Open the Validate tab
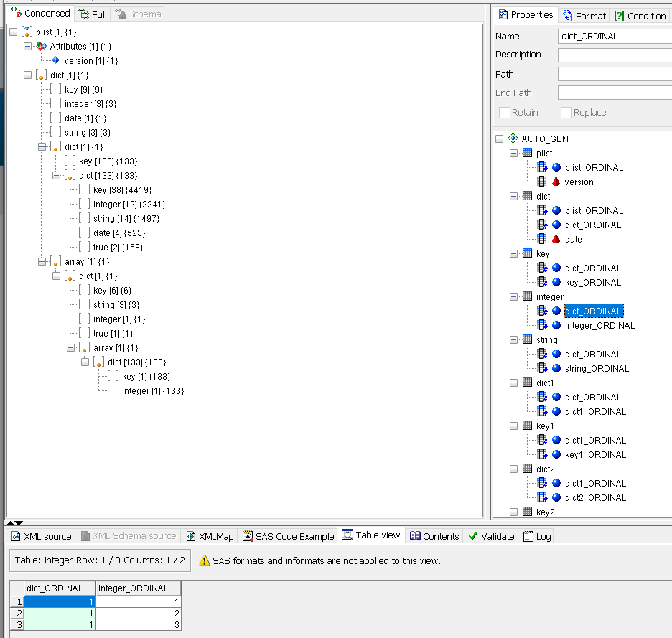 (x=491, y=536)
